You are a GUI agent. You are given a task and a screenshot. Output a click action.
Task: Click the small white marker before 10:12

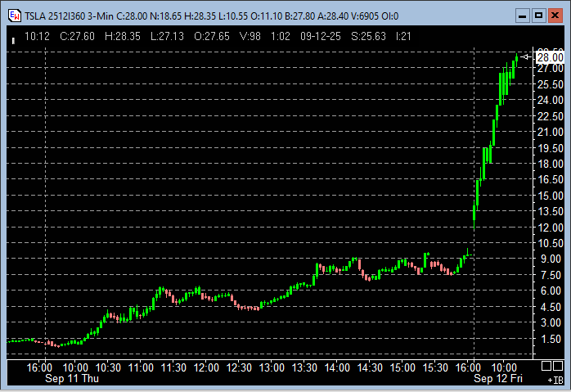(13, 41)
